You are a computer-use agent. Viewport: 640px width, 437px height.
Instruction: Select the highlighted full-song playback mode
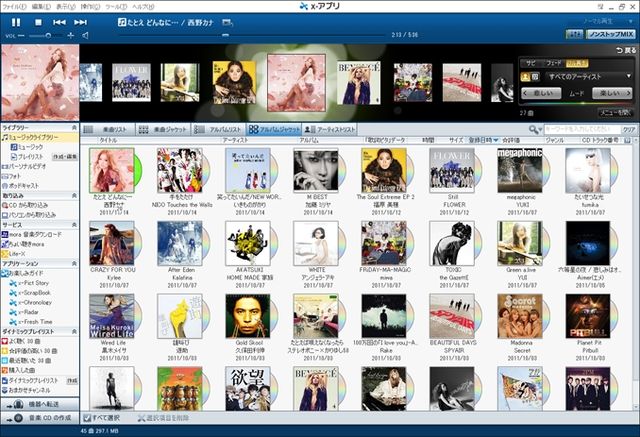pyautogui.click(x=577, y=63)
